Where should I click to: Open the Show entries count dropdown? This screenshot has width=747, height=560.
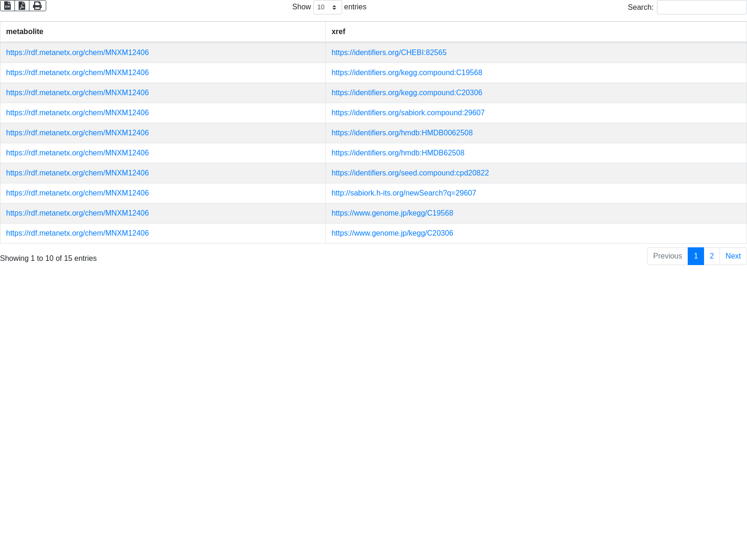tap(327, 7)
